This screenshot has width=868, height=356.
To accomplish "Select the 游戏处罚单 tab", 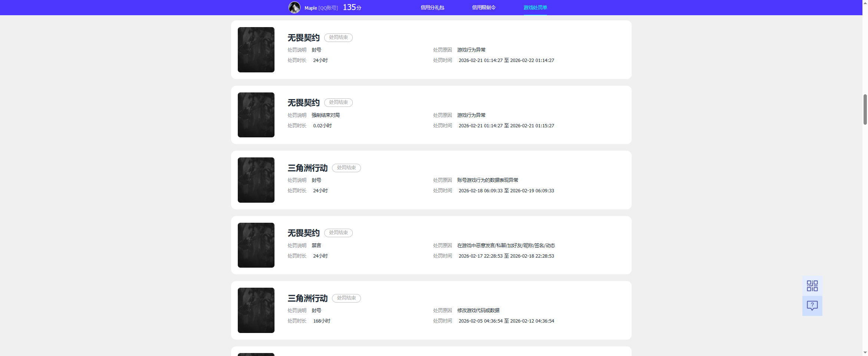I will coord(535,7).
